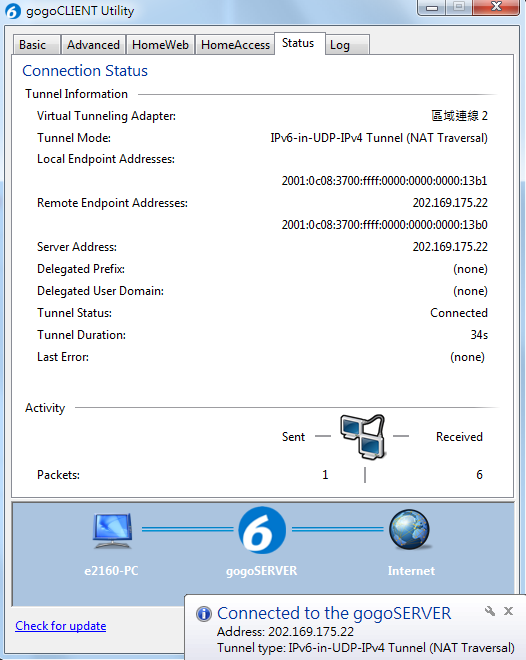Image resolution: width=526 pixels, height=660 pixels.
Task: Follow the Check for update link
Action: tap(61, 626)
